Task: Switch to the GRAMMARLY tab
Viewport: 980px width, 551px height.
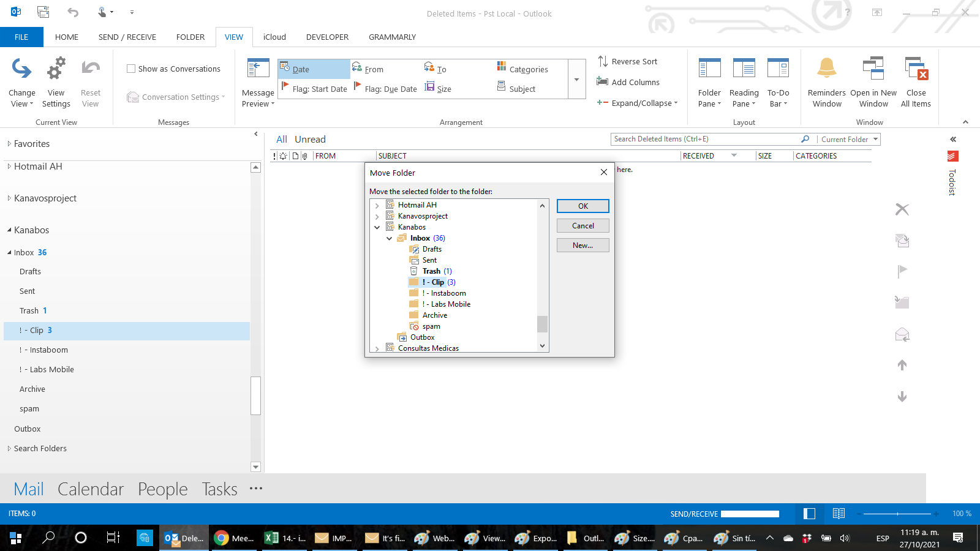Action: click(x=392, y=37)
